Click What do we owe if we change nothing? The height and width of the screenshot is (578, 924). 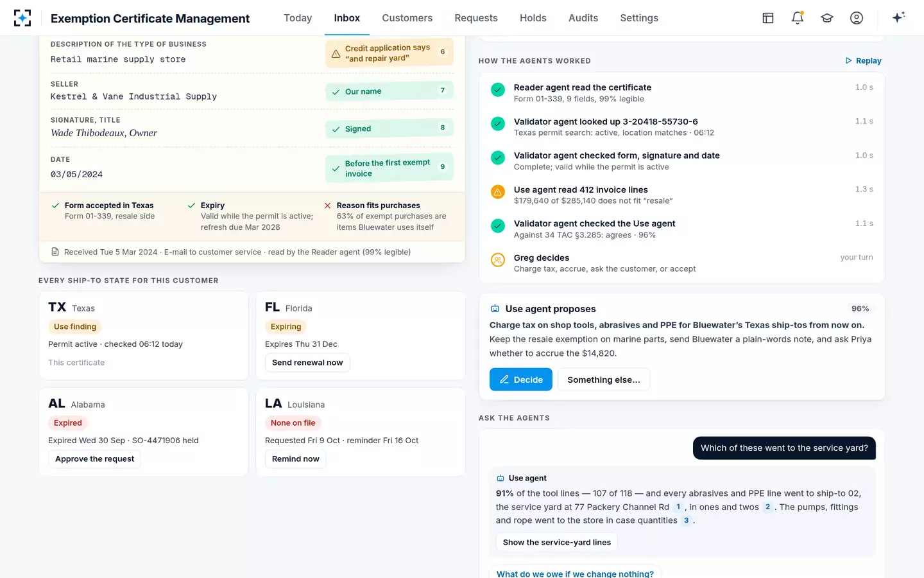click(575, 572)
